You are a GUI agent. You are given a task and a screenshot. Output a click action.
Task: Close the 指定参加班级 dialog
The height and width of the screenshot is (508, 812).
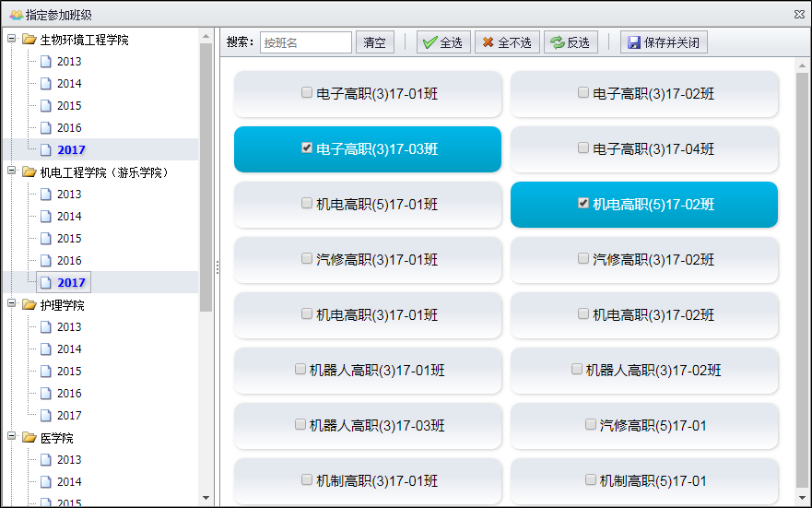tap(799, 15)
